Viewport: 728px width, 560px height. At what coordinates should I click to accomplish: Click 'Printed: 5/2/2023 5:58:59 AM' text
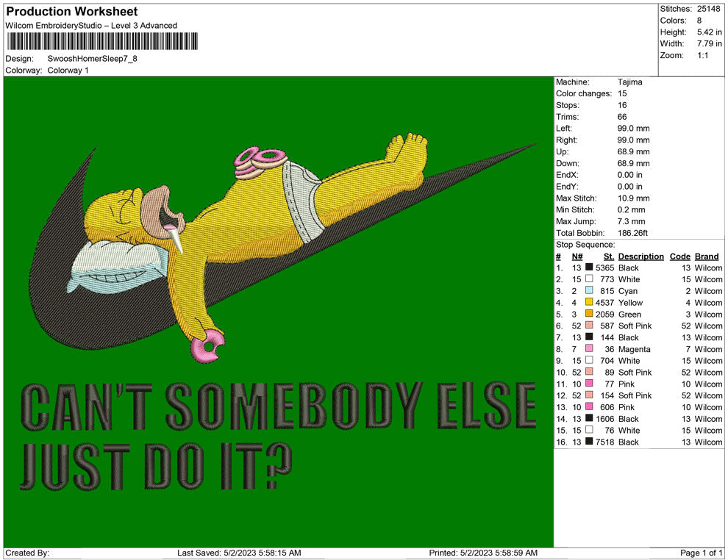(483, 553)
